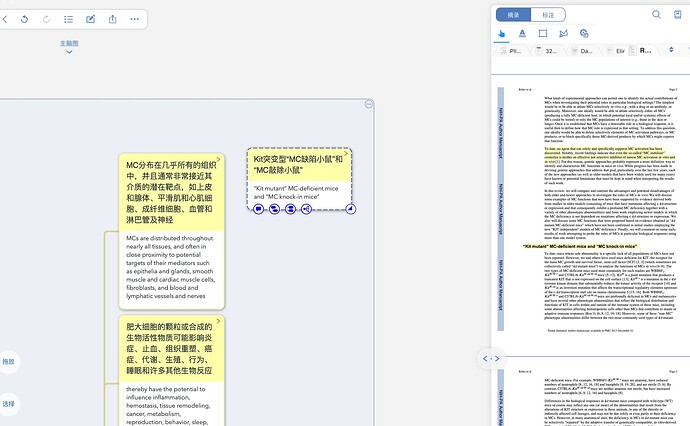
Task: Open the share export icon
Action: (x=113, y=19)
